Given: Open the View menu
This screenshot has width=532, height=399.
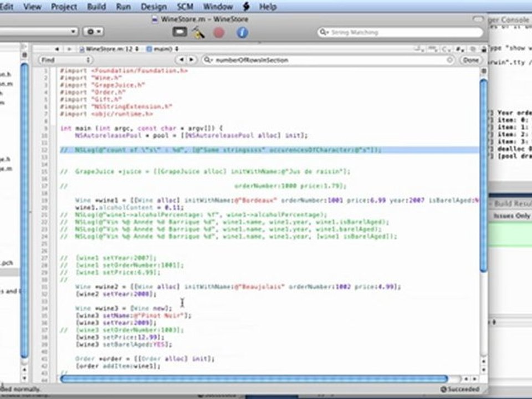Looking at the screenshot, I should 32,7.
